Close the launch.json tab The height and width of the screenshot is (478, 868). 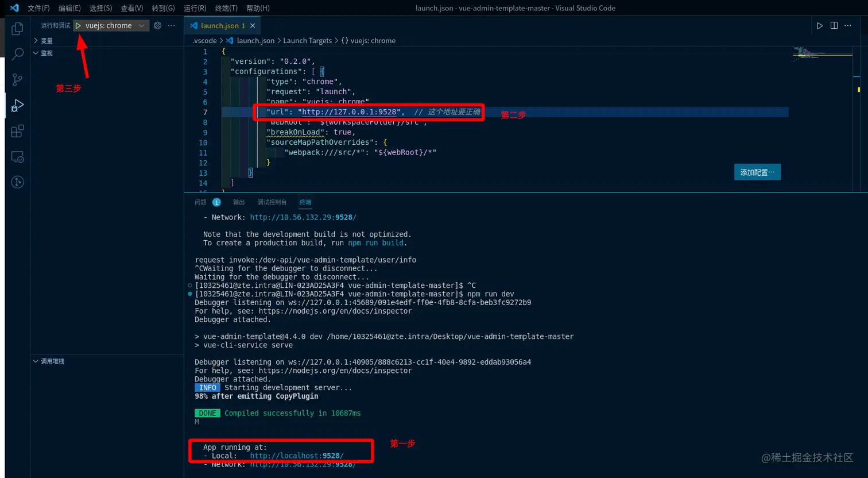click(x=253, y=26)
